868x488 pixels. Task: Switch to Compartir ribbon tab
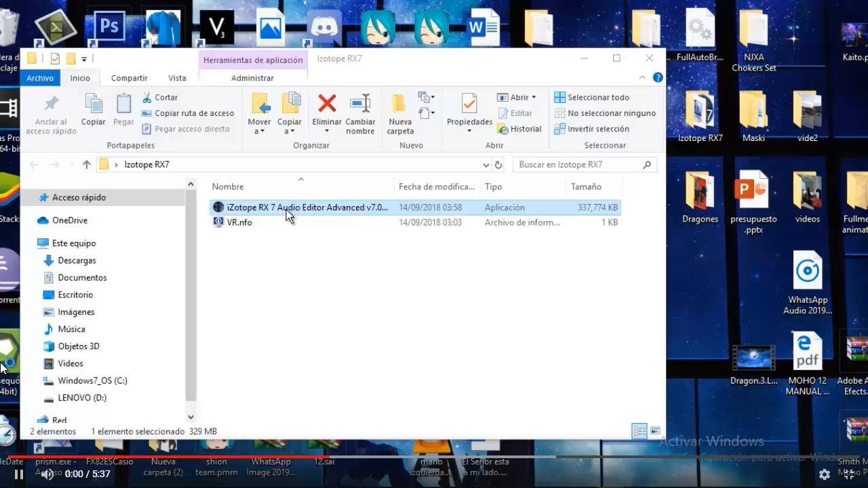129,78
